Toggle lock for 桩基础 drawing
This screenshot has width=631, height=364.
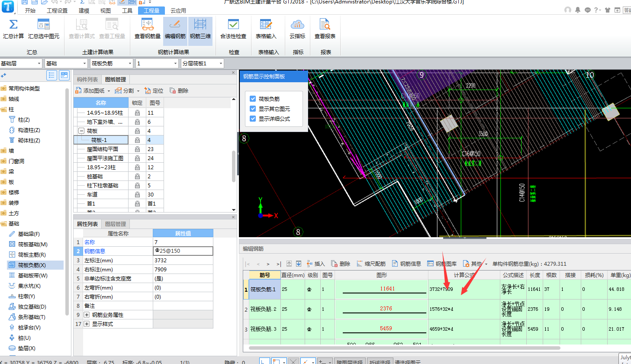(x=137, y=176)
